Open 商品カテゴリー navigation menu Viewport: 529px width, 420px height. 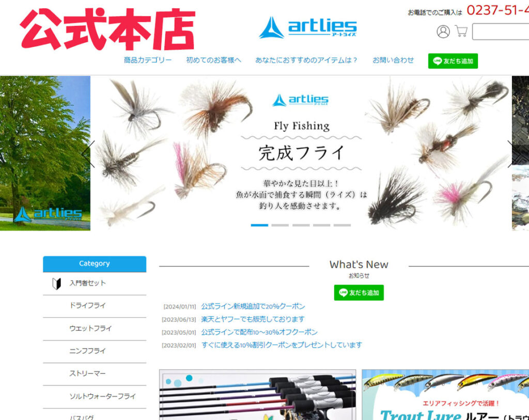click(x=148, y=60)
